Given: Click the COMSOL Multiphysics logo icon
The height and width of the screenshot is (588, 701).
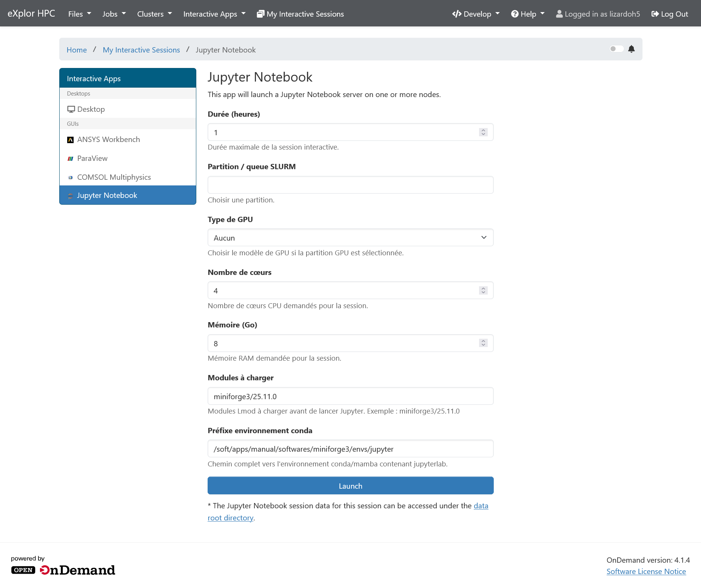Looking at the screenshot, I should pyautogui.click(x=70, y=177).
